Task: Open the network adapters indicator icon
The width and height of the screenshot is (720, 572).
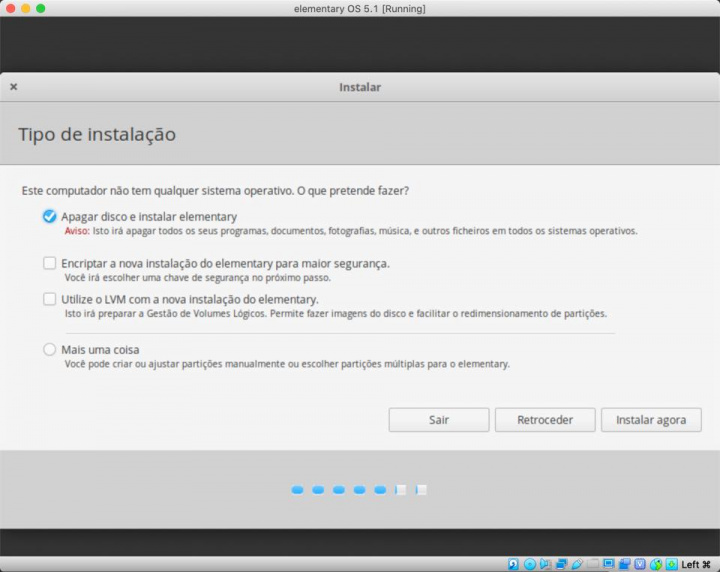Action: [562, 564]
